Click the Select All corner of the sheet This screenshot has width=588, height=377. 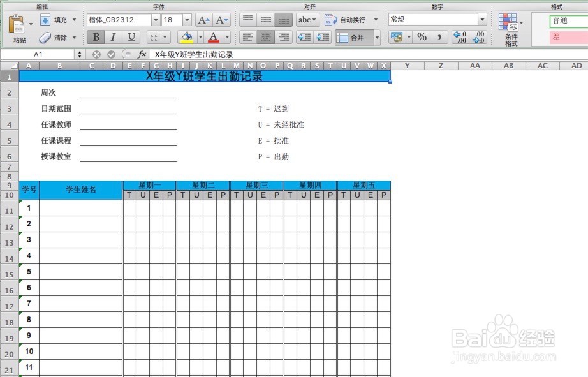pyautogui.click(x=10, y=66)
